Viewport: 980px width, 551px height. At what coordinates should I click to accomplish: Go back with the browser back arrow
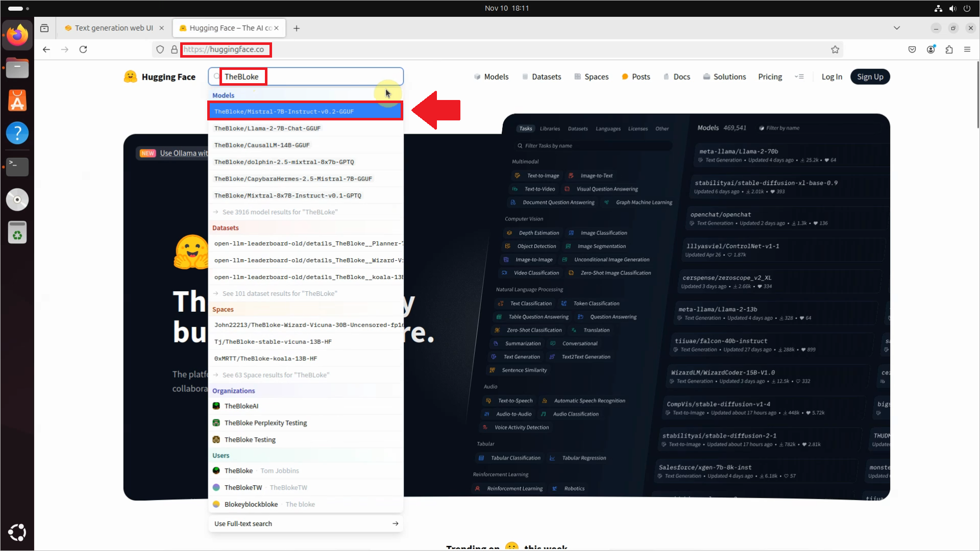(x=46, y=49)
